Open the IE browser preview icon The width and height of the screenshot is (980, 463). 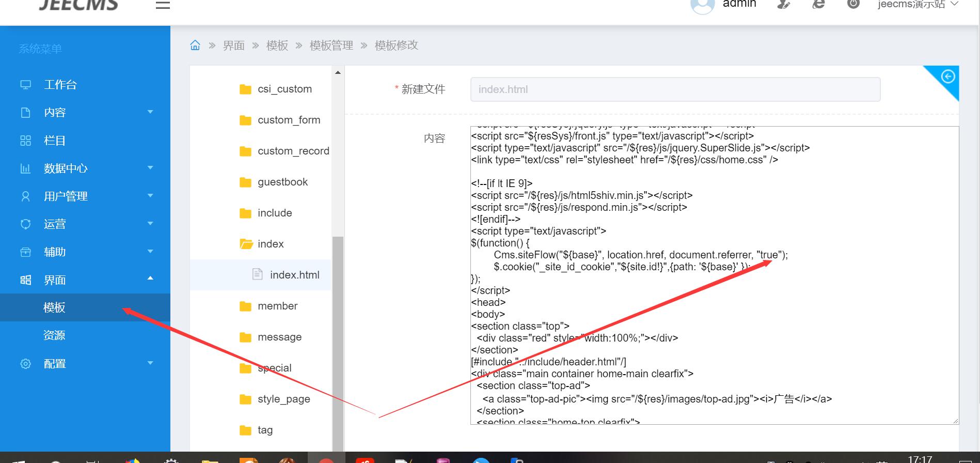pos(818,4)
